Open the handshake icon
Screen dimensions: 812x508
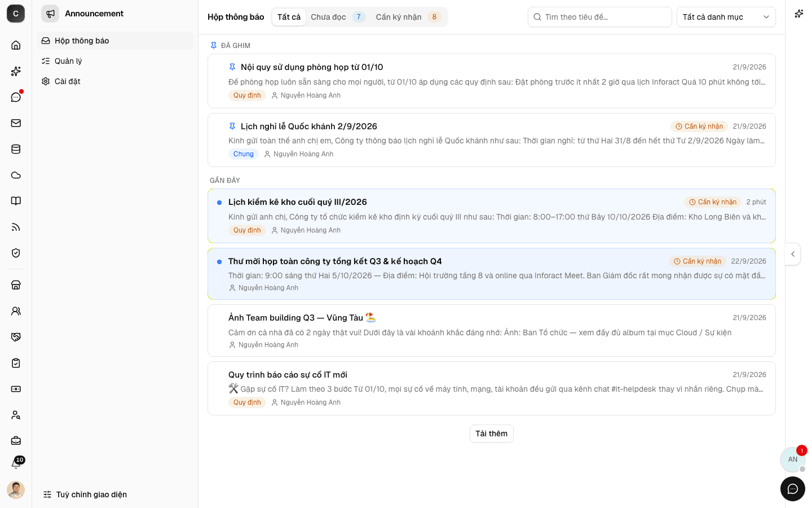click(16, 337)
